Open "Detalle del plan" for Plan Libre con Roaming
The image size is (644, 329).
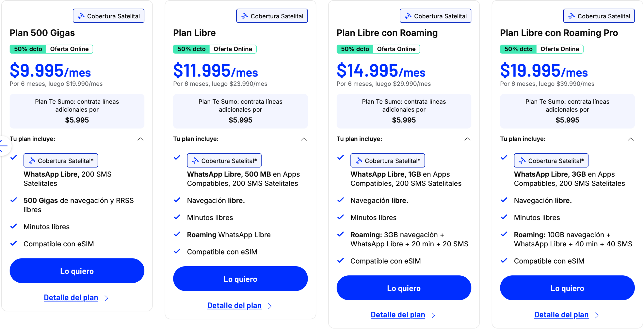pyautogui.click(x=398, y=315)
